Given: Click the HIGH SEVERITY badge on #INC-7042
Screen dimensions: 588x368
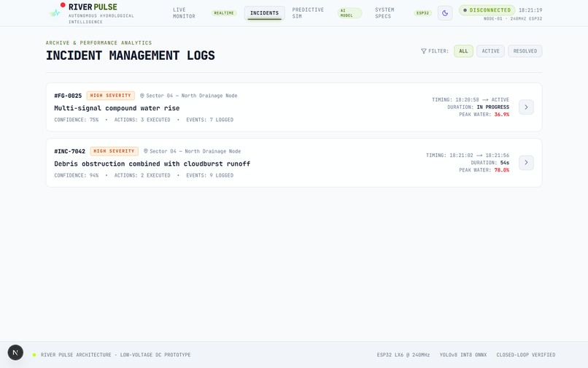Looking at the screenshot, I should tap(114, 151).
